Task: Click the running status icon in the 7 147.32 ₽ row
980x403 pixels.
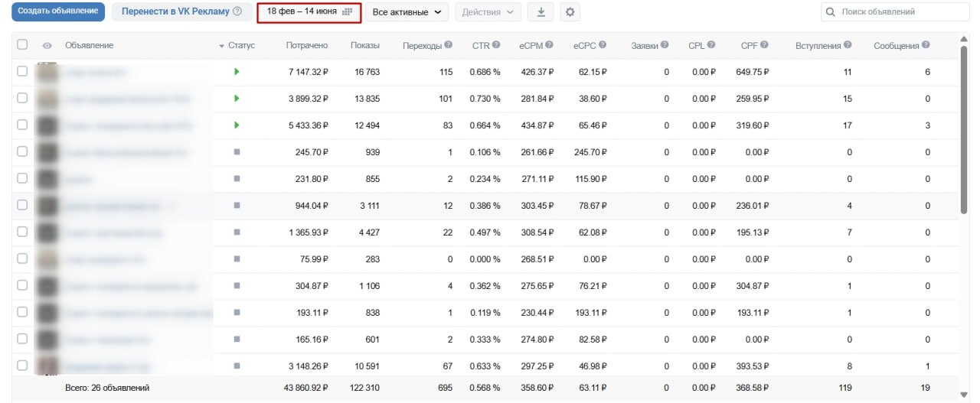Action: [237, 71]
